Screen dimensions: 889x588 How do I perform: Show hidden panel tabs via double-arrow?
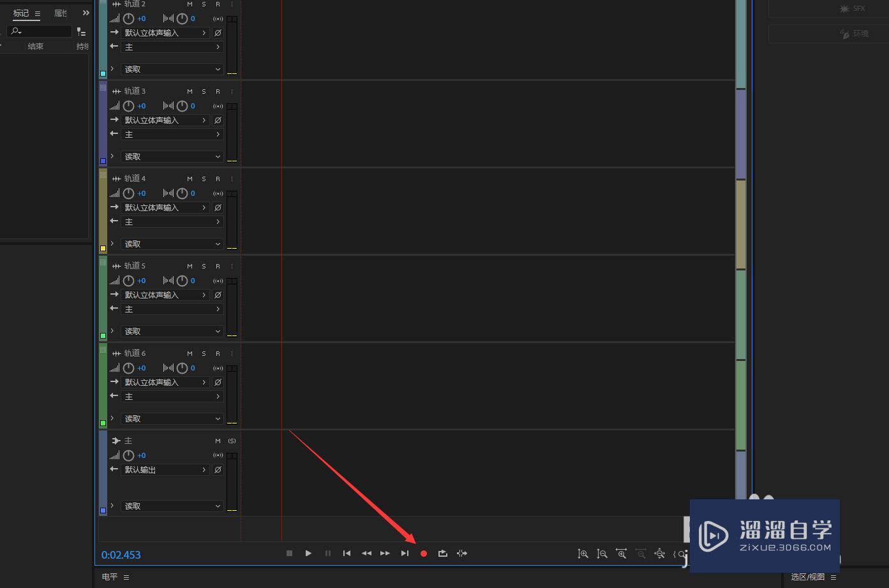tap(86, 13)
